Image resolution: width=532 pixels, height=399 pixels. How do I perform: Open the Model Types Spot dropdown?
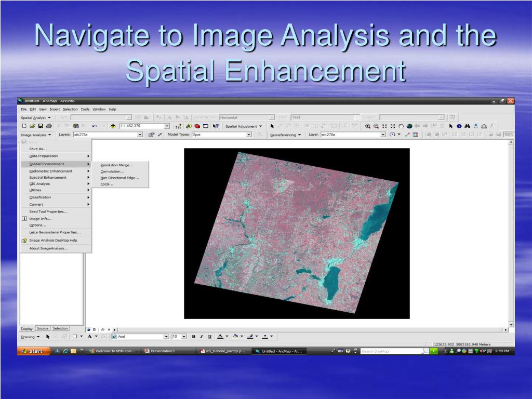click(x=249, y=135)
